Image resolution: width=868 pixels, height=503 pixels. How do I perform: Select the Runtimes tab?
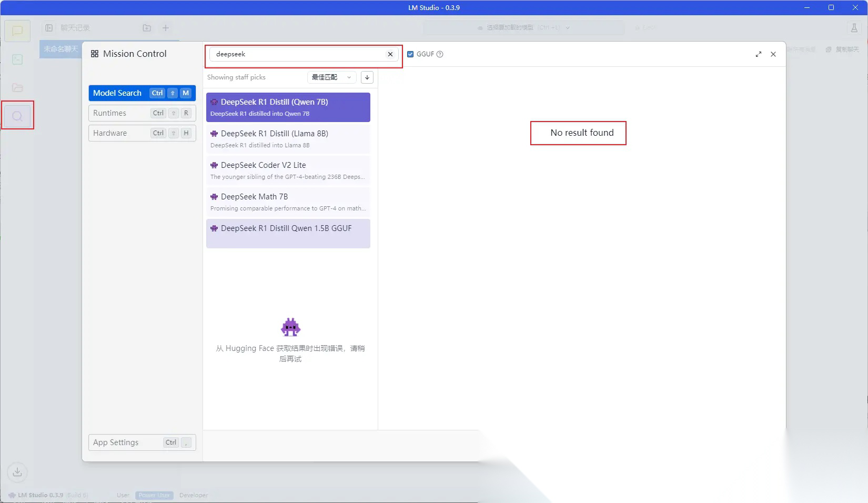(142, 113)
